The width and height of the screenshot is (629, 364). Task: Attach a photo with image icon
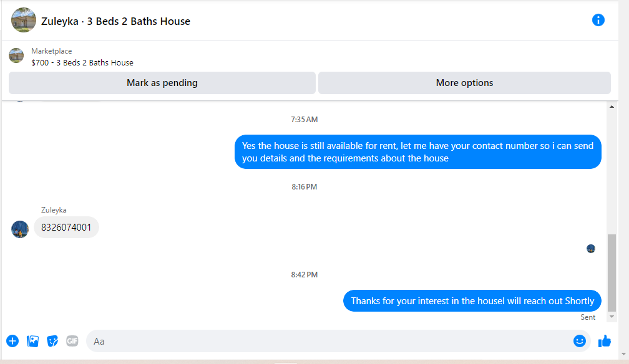pyautogui.click(x=32, y=341)
